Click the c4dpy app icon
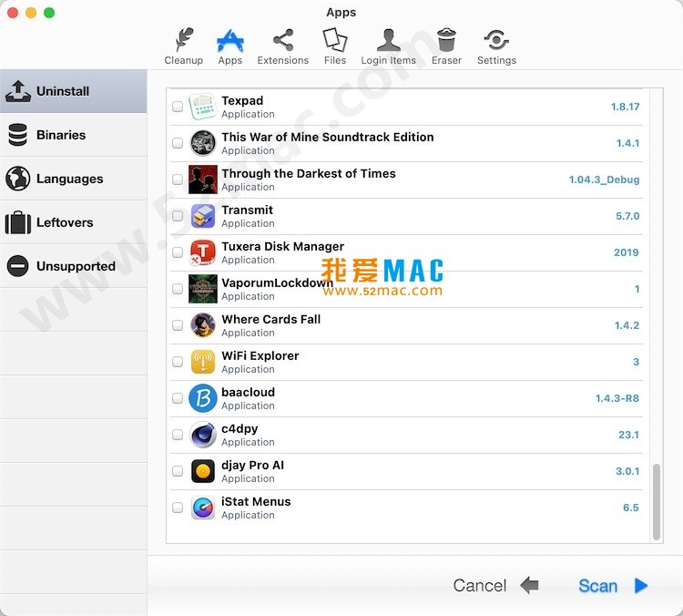 pyautogui.click(x=202, y=435)
